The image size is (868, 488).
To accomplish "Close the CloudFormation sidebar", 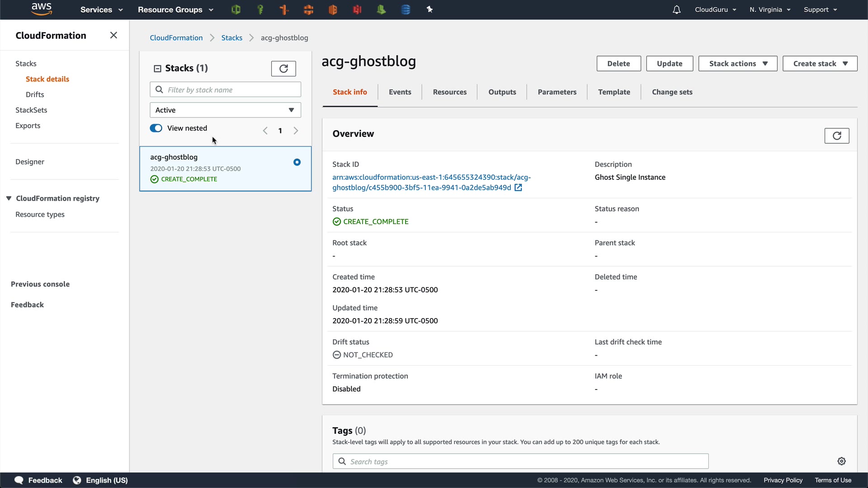I will tap(113, 35).
